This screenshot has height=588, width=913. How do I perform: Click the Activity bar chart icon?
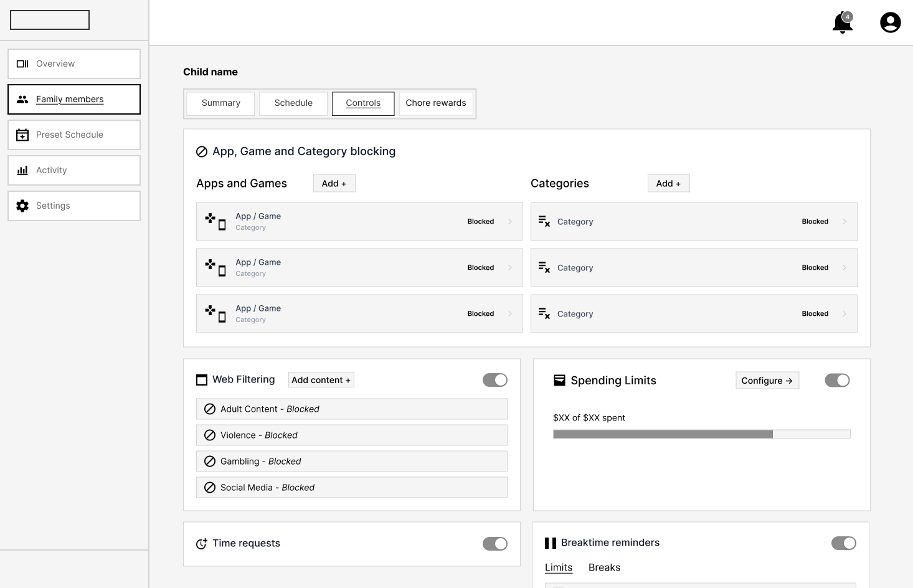pos(22,170)
